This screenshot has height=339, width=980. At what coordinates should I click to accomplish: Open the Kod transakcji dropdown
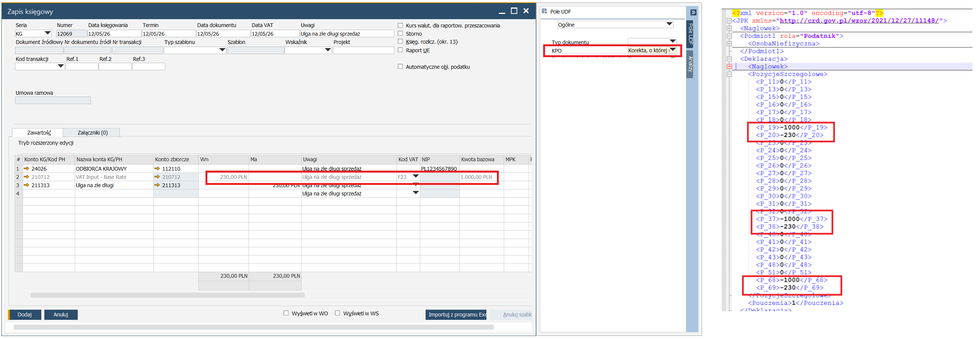pos(60,66)
